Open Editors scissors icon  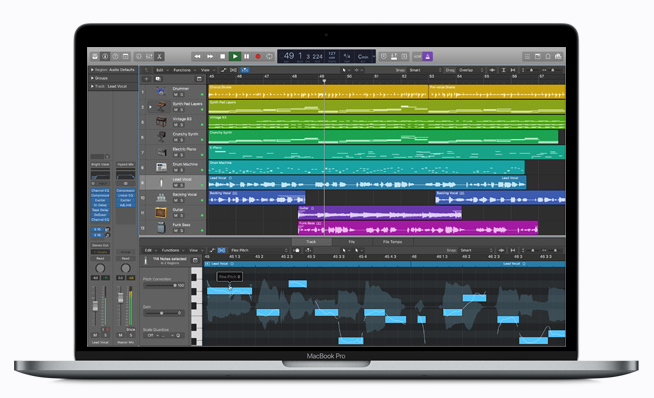(x=159, y=56)
